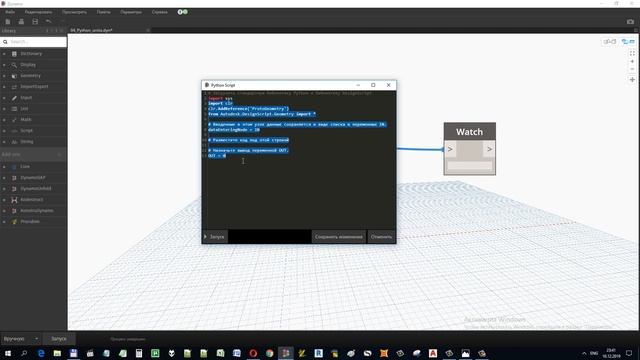The width and height of the screenshot is (640, 360).
Task: Expand the Display category arrow
Action: point(4,64)
